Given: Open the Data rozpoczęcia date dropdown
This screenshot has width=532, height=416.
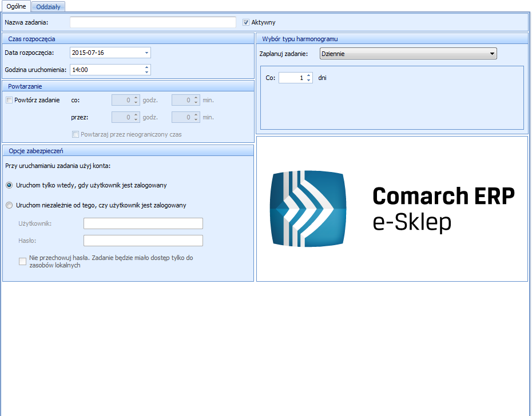Looking at the screenshot, I should tap(146, 53).
